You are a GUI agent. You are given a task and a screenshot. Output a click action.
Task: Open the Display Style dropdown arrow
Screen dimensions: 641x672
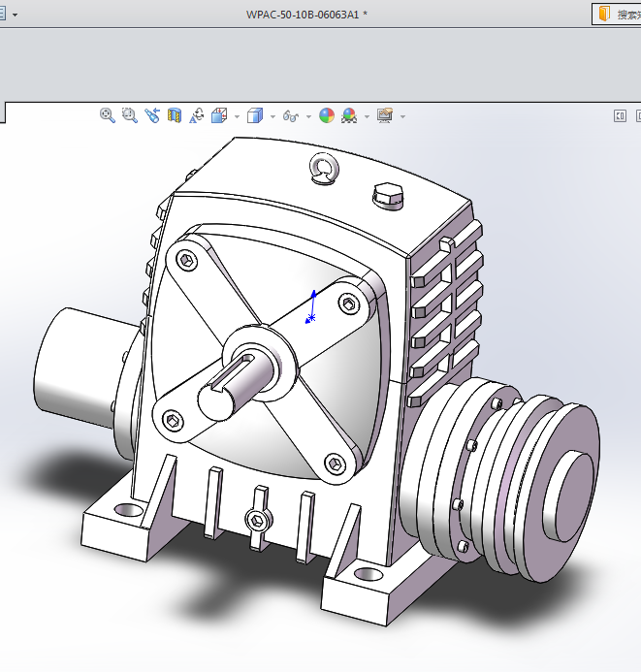pyautogui.click(x=272, y=116)
